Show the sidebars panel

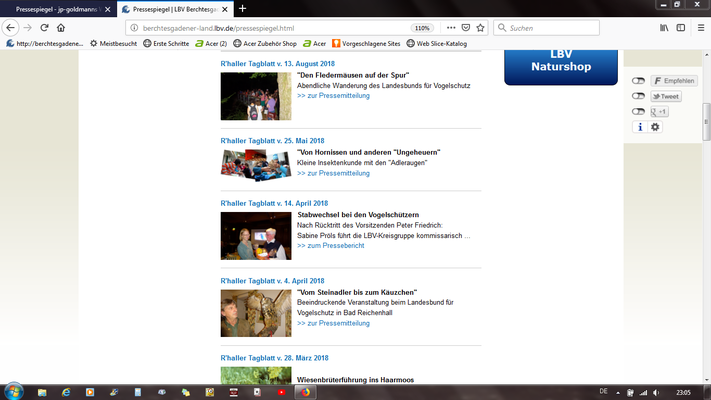[681, 28]
